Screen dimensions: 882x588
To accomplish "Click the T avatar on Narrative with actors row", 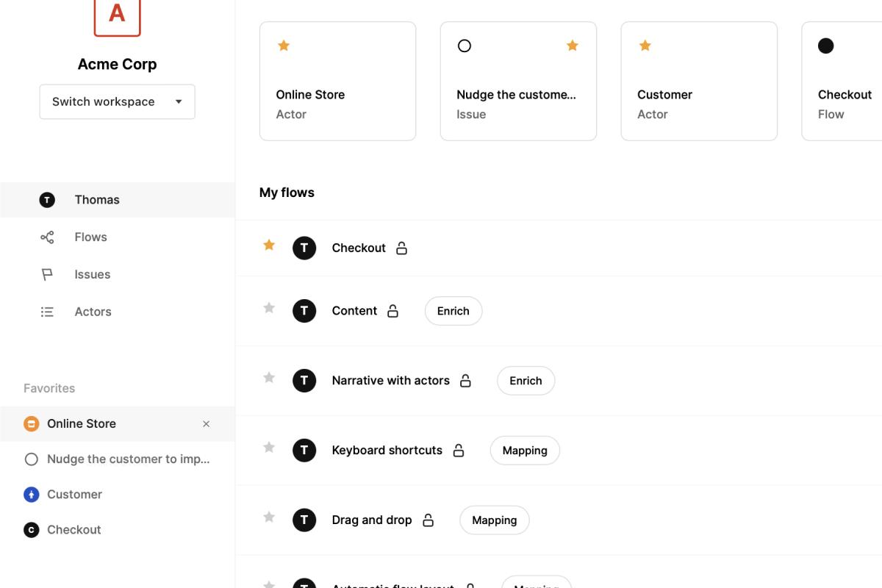I will click(x=304, y=381).
